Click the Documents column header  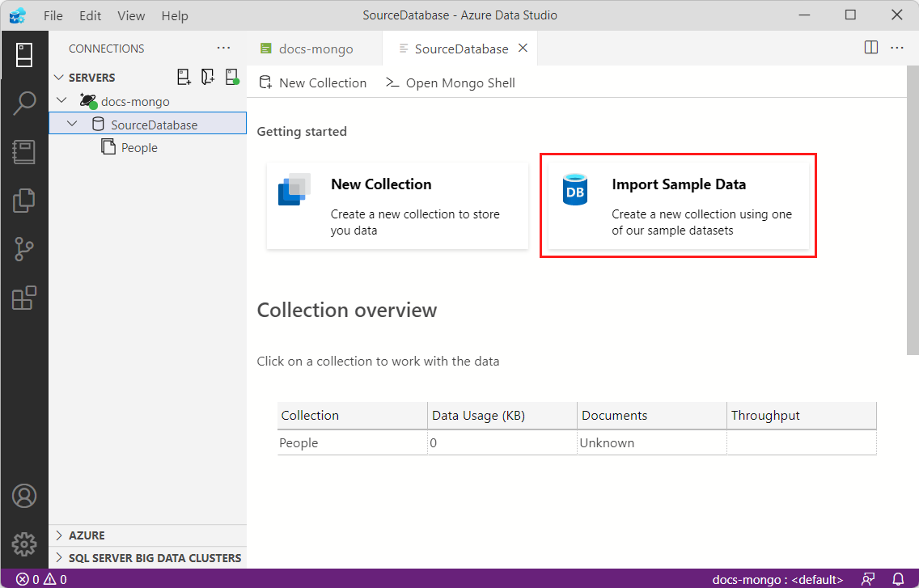pos(652,416)
